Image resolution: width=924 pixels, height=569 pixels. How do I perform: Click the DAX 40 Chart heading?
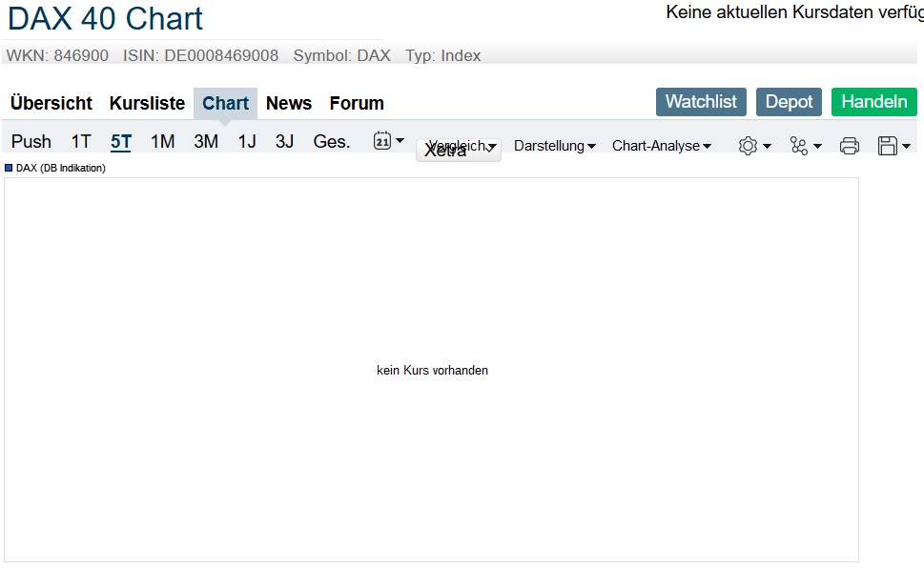[106, 19]
